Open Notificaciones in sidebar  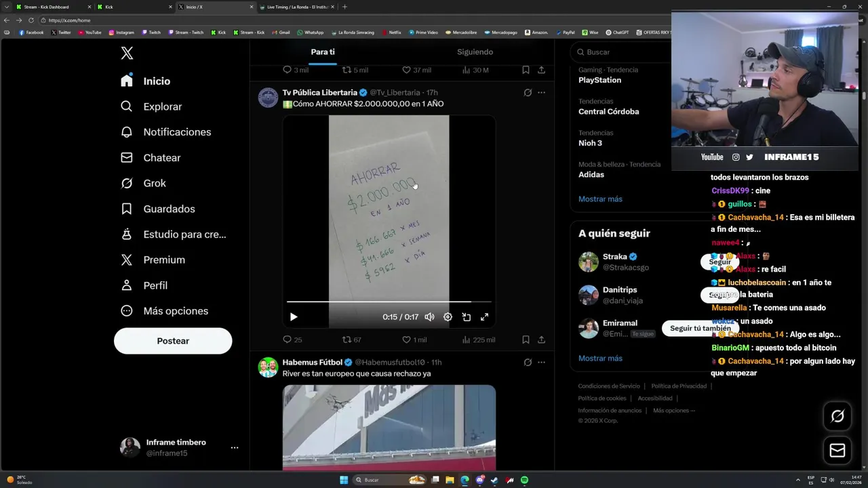pos(166,132)
